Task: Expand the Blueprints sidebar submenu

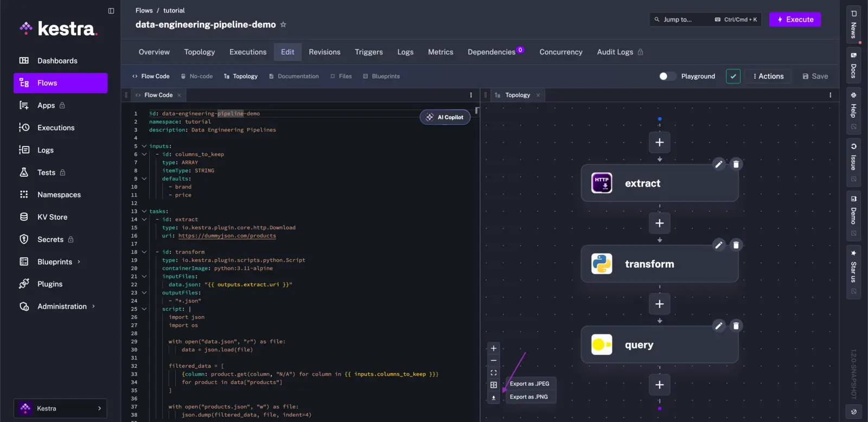Action: pos(79,262)
